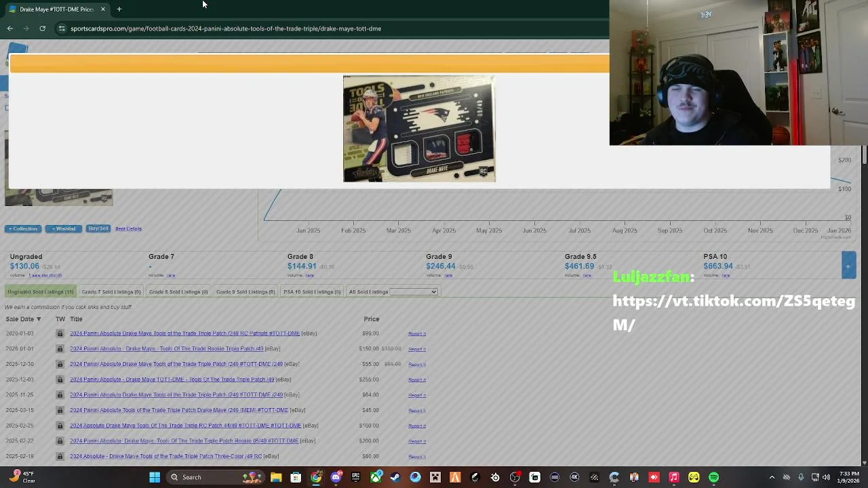Click the lock icon on the 2025-12-30 sale
868x488 pixels.
60,364
